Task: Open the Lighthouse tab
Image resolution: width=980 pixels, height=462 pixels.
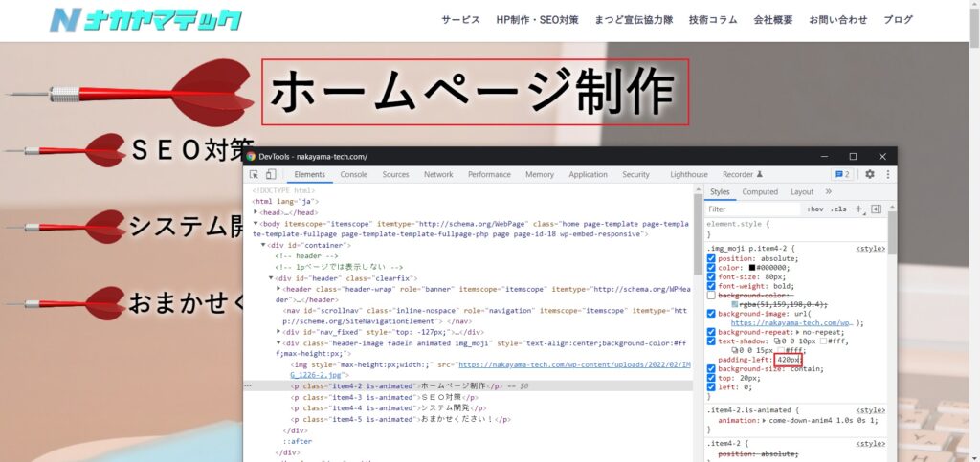Action: [x=689, y=175]
